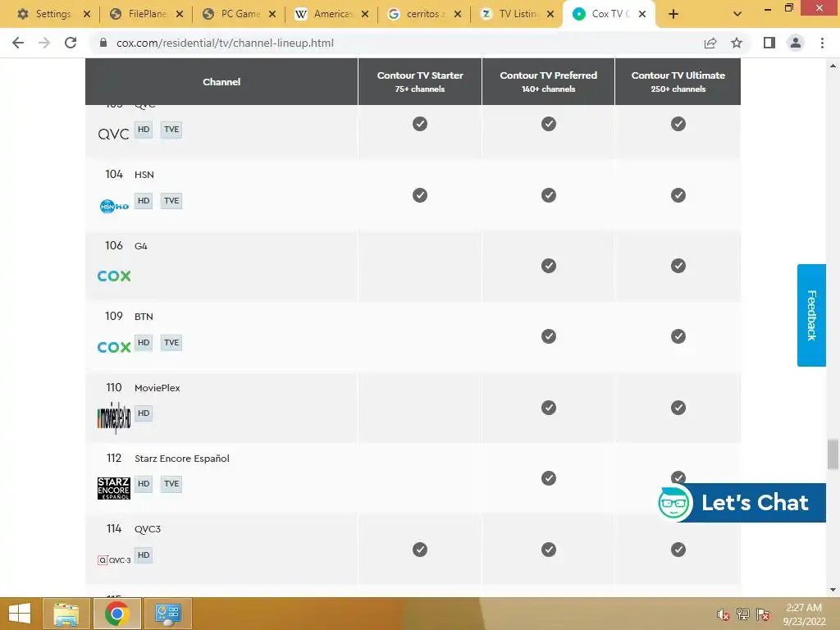Open the browser side panel
Viewport: 840px width, 630px height.
pos(769,43)
